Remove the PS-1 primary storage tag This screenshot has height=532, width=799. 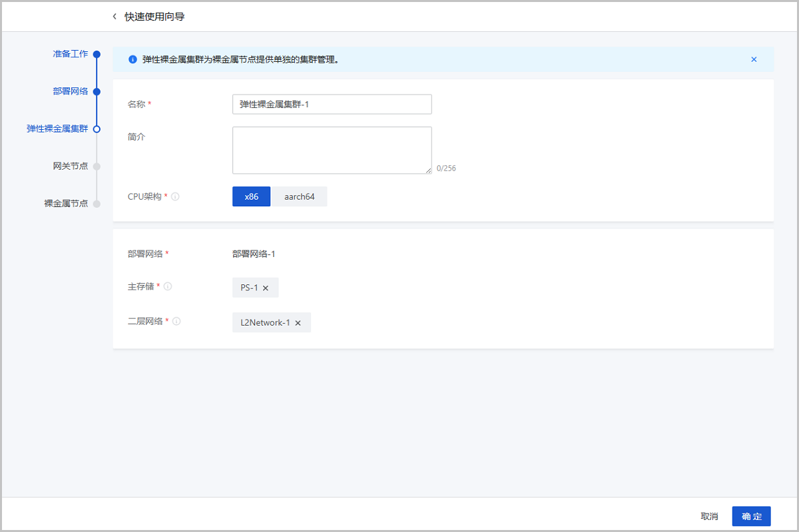pos(266,288)
